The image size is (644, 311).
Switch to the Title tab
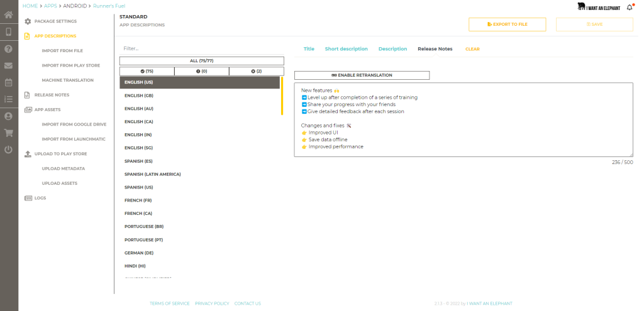[x=309, y=49]
